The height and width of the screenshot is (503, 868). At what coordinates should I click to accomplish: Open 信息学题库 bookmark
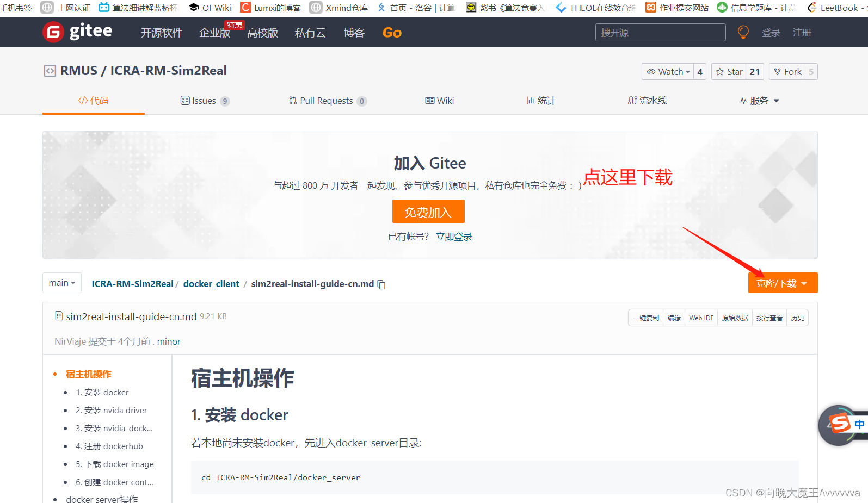point(756,8)
